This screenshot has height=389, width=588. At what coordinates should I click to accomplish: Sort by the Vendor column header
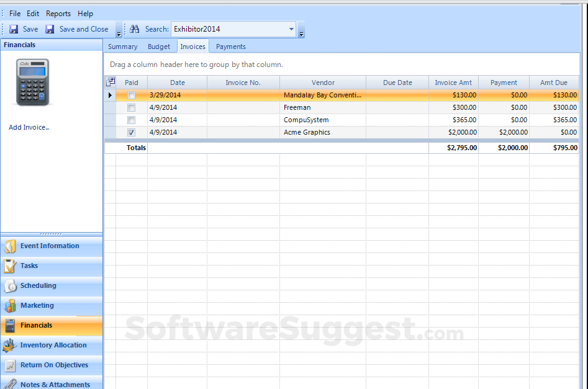coord(323,82)
